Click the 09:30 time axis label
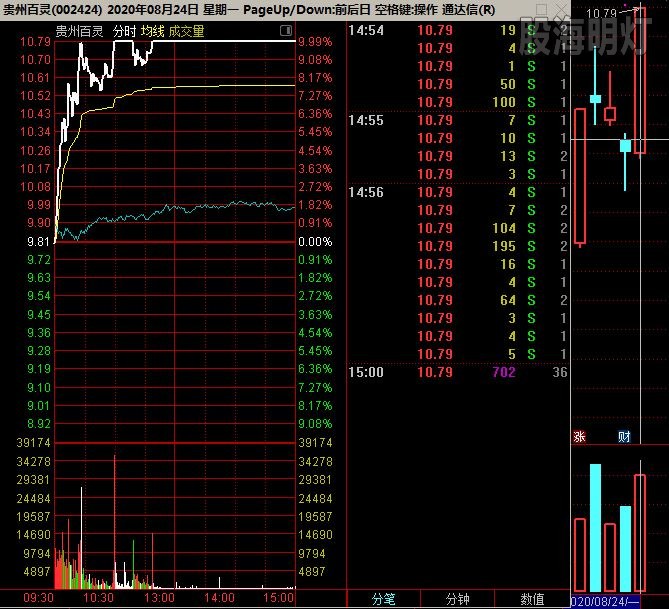The height and width of the screenshot is (609, 669). point(38,598)
